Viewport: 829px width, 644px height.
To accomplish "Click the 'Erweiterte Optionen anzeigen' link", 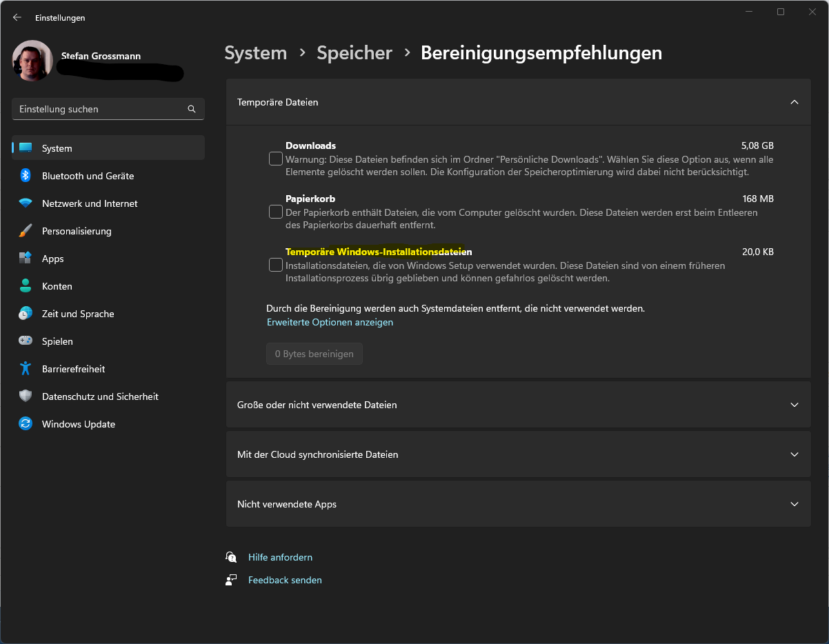I will pyautogui.click(x=330, y=322).
